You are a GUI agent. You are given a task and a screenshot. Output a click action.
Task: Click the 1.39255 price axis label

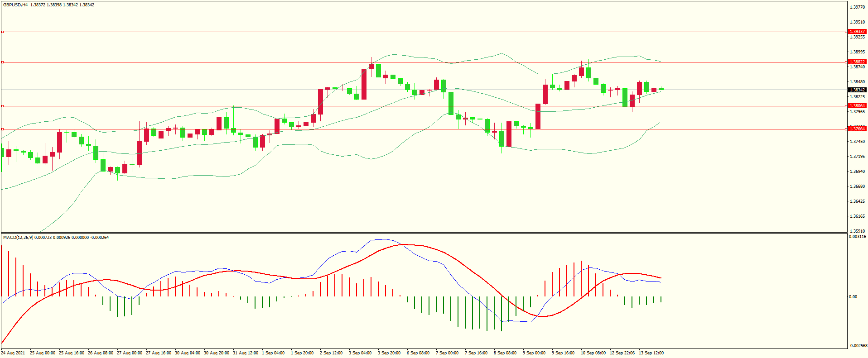pyautogui.click(x=857, y=37)
